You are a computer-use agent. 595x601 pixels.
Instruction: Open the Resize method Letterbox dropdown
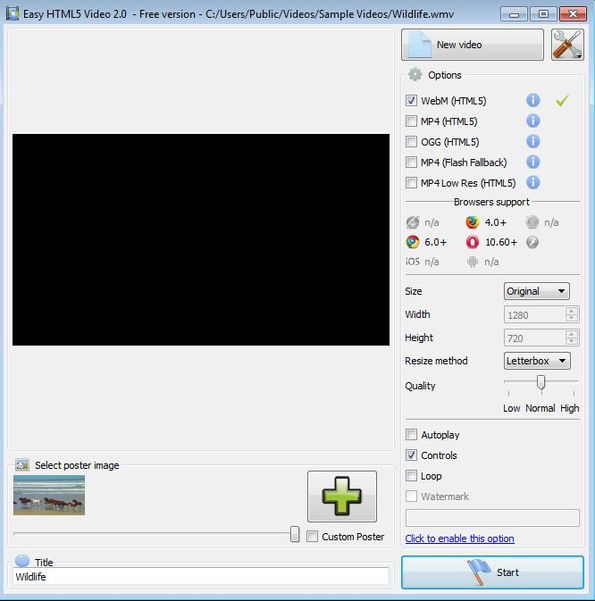(x=537, y=361)
